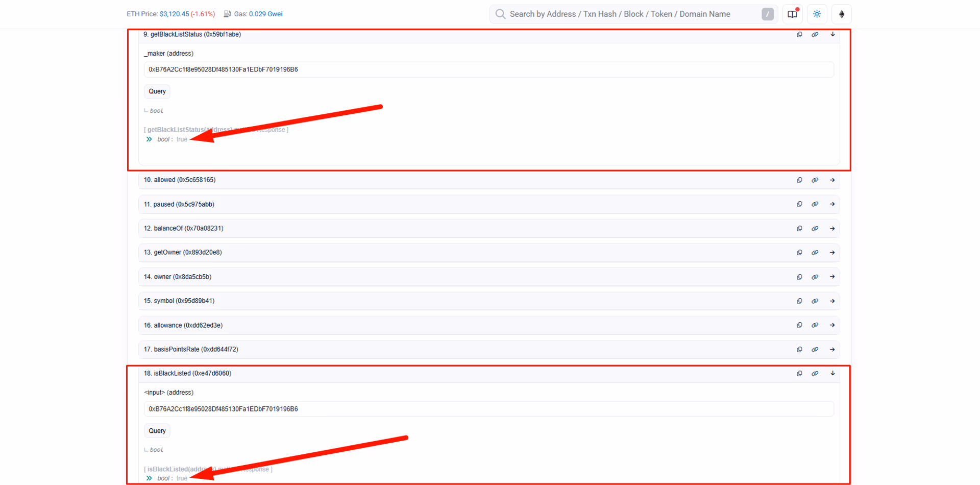The width and height of the screenshot is (980, 485).
Task: Copy permalink for owner method
Action: (815, 277)
